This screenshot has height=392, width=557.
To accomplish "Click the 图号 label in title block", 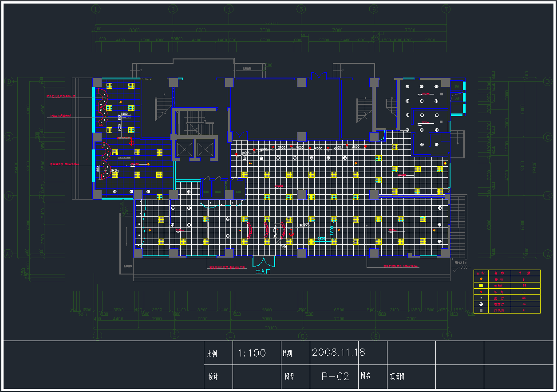I will pyautogui.click(x=290, y=376).
